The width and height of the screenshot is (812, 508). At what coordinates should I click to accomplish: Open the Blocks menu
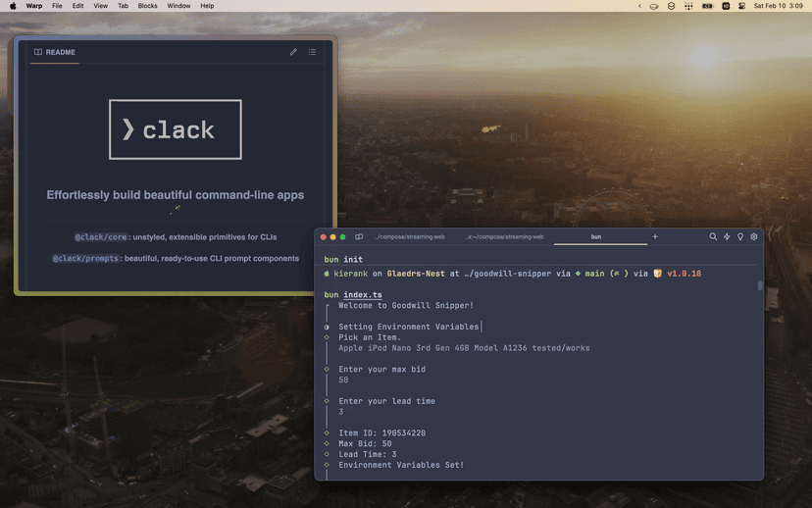[147, 6]
